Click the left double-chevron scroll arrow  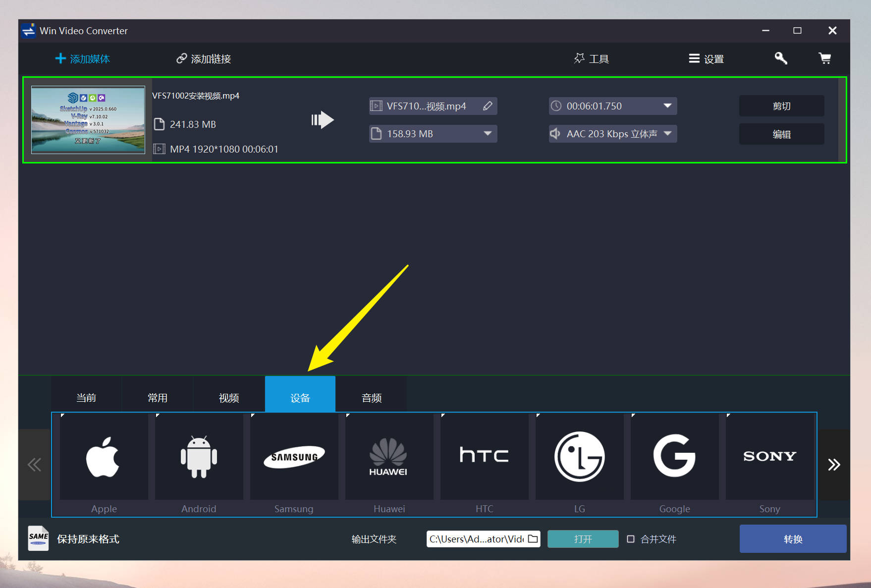[34, 465]
